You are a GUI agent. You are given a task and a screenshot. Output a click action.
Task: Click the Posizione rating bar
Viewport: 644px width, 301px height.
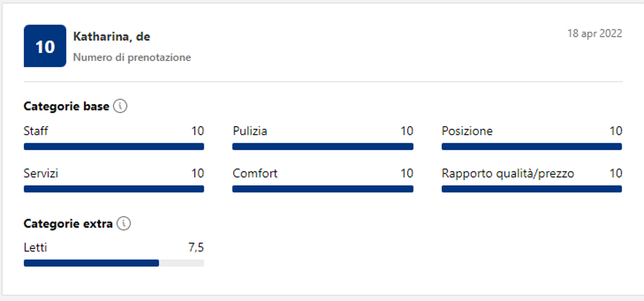click(531, 146)
